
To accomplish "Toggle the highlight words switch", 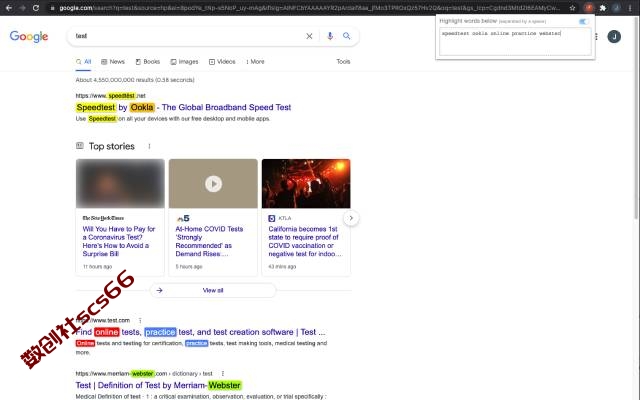I will click(x=583, y=21).
